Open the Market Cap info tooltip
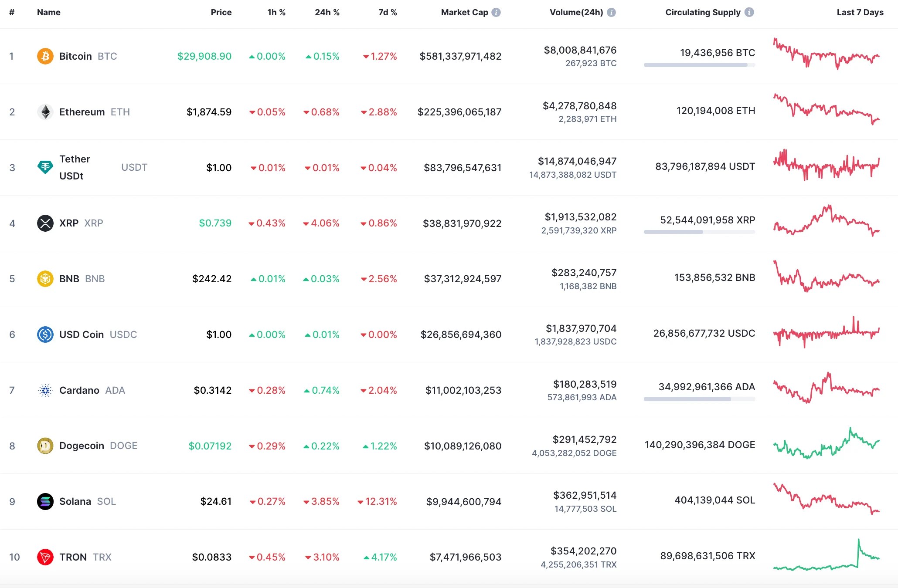The image size is (898, 588). [x=495, y=12]
